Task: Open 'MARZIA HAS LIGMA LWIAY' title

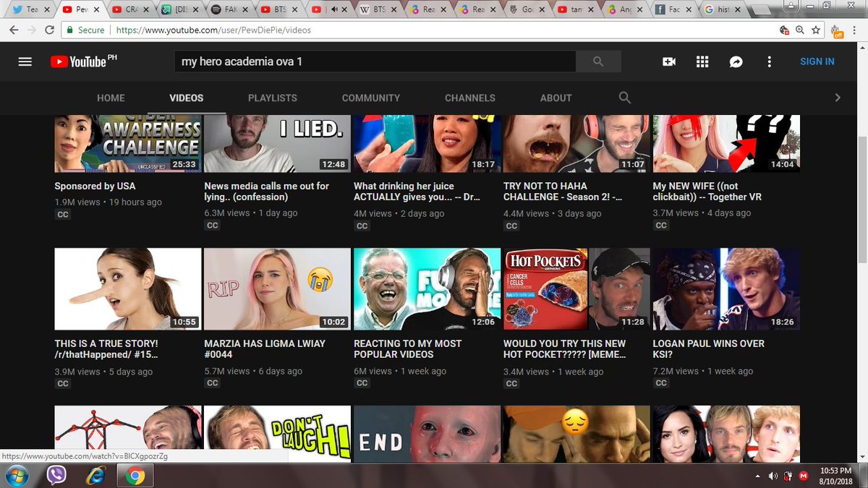Action: [x=265, y=348]
